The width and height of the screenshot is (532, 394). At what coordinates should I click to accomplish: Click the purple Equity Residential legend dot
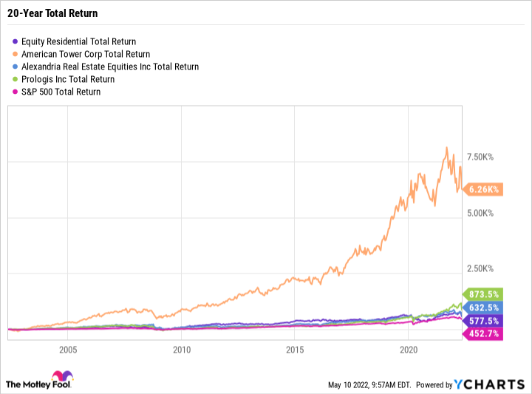(16, 42)
